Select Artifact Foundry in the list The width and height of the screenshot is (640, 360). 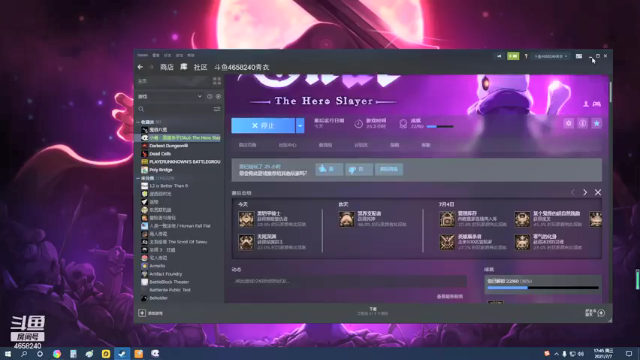pyautogui.click(x=165, y=274)
